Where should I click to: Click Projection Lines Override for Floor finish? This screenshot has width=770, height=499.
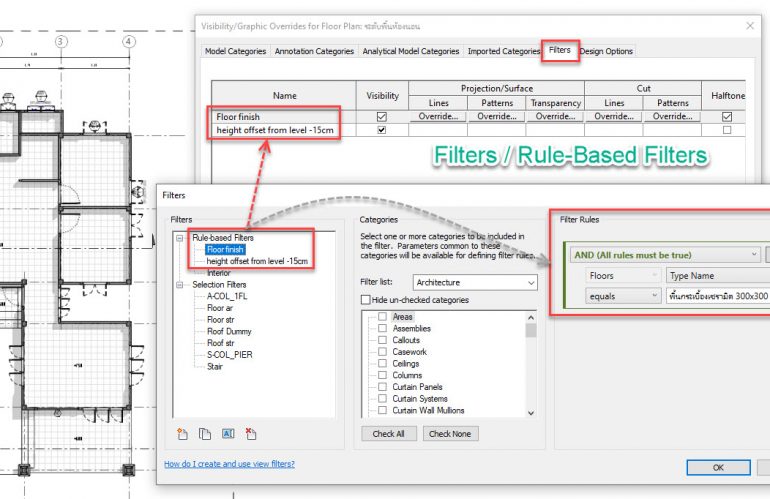point(438,116)
